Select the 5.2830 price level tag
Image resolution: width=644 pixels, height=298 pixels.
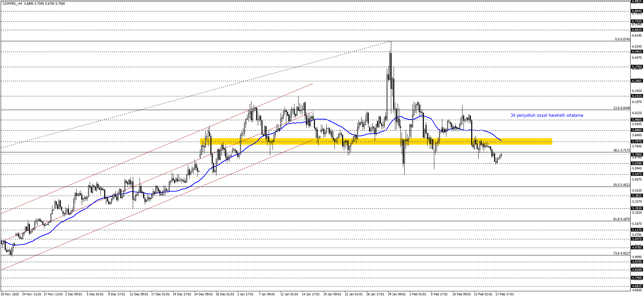(x=637, y=208)
